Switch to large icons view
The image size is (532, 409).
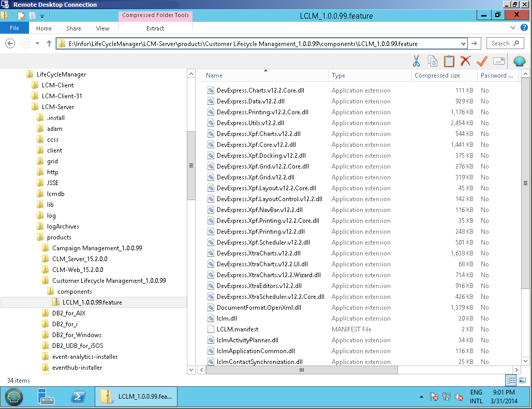coord(522,380)
